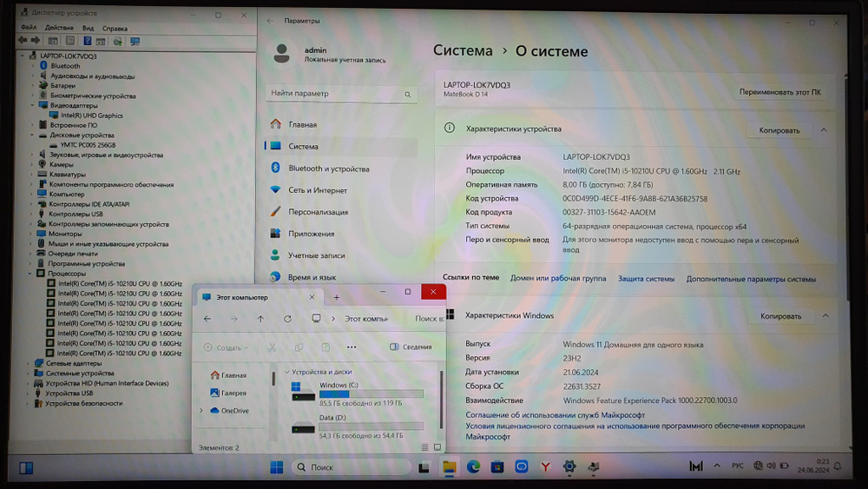Click the taskbar Поиск search box

(351, 466)
